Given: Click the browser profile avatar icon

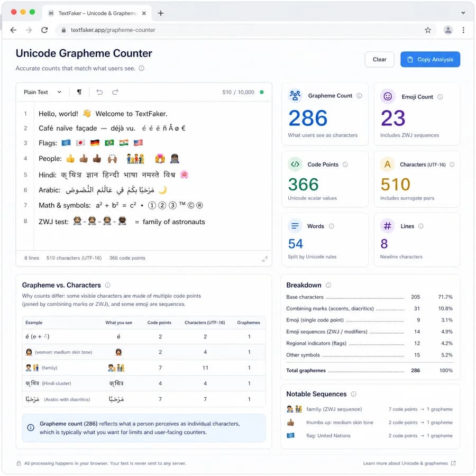Looking at the screenshot, I should pos(448,30).
